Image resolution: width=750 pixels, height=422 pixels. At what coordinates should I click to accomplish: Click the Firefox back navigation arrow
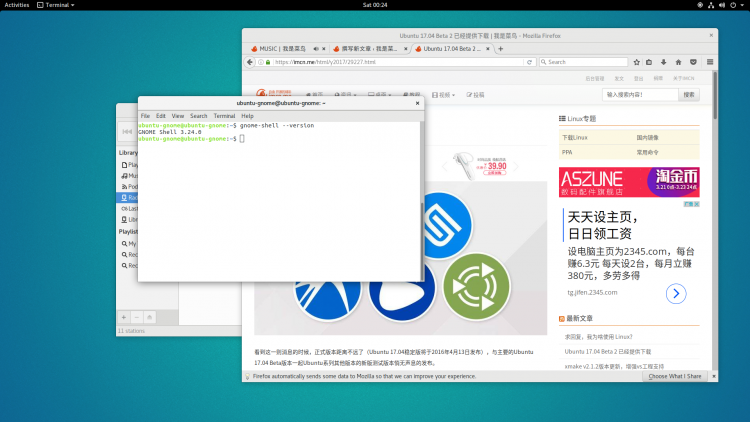tap(250, 62)
